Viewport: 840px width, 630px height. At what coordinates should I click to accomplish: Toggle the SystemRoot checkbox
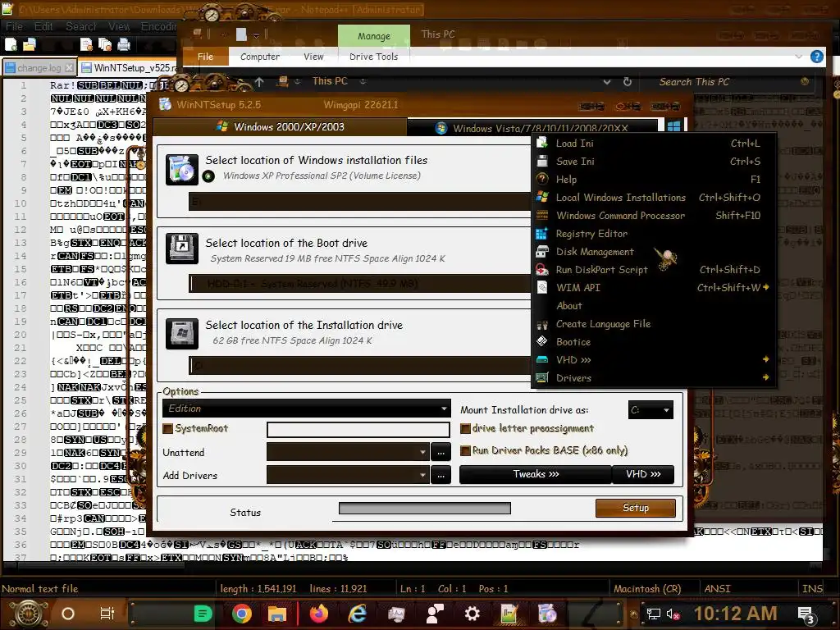click(x=167, y=428)
